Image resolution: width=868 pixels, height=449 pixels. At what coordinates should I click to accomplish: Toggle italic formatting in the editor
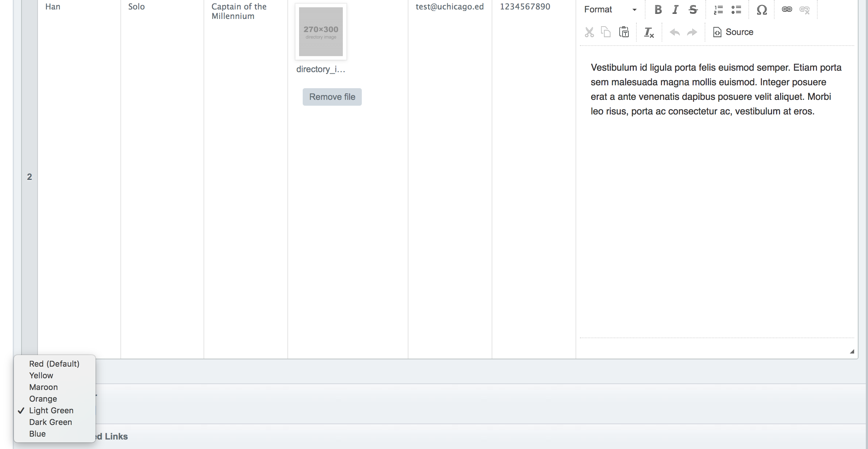pyautogui.click(x=675, y=10)
